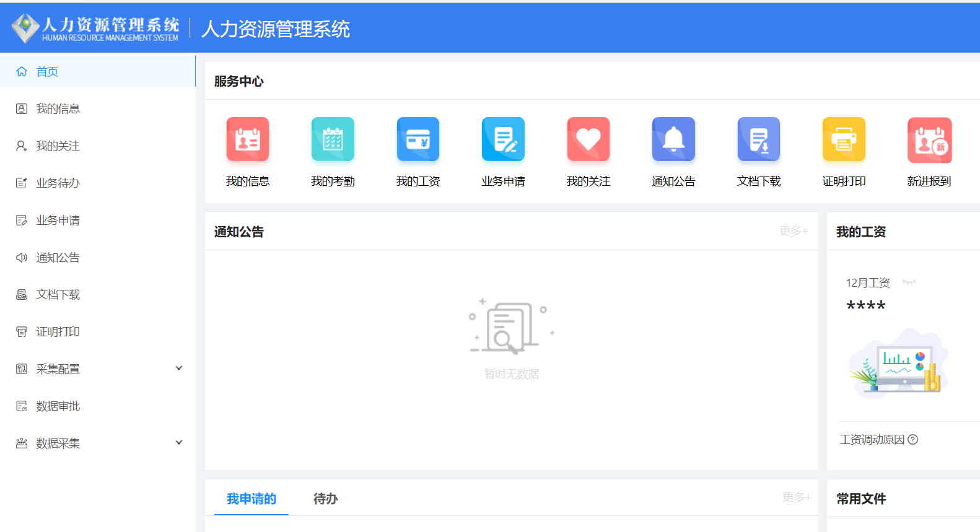Open the 通知公告 bell icon
Image resolution: width=980 pixels, height=532 pixels.
(x=673, y=139)
